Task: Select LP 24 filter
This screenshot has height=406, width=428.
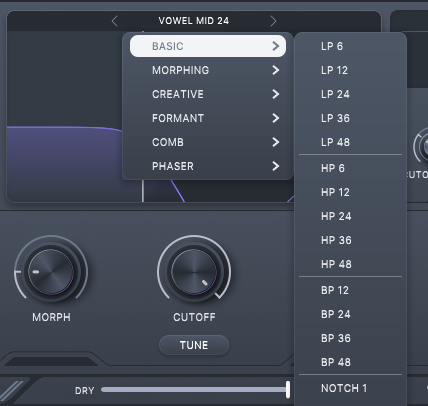Action: [x=350, y=94]
